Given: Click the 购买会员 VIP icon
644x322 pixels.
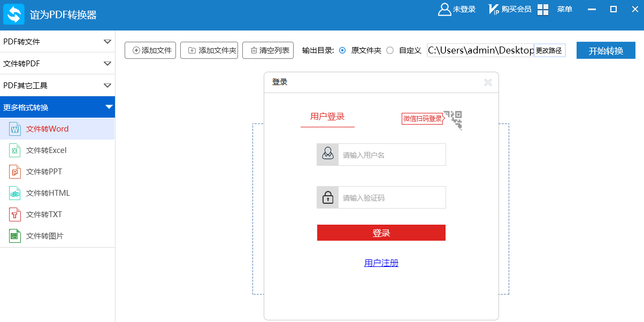Looking at the screenshot, I should (x=493, y=10).
